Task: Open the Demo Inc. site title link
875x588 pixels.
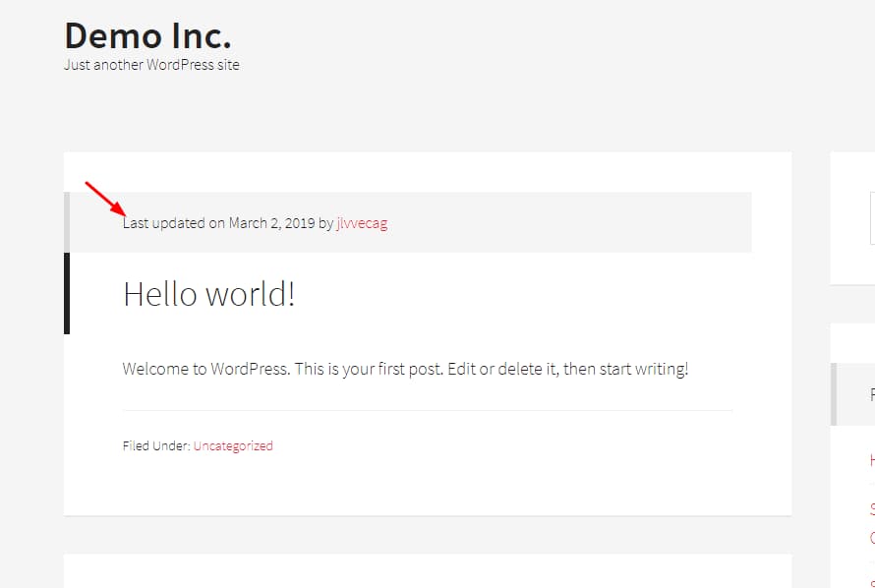Action: click(x=147, y=35)
